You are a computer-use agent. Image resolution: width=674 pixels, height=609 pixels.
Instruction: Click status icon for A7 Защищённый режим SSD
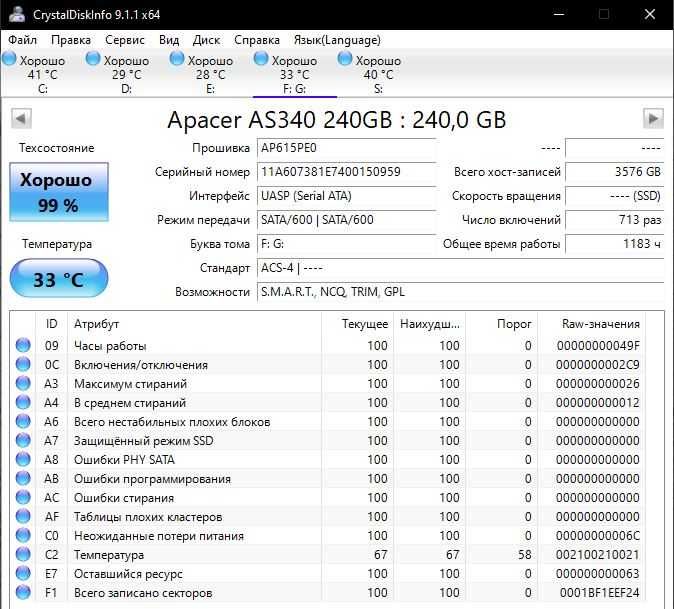[x=23, y=440]
